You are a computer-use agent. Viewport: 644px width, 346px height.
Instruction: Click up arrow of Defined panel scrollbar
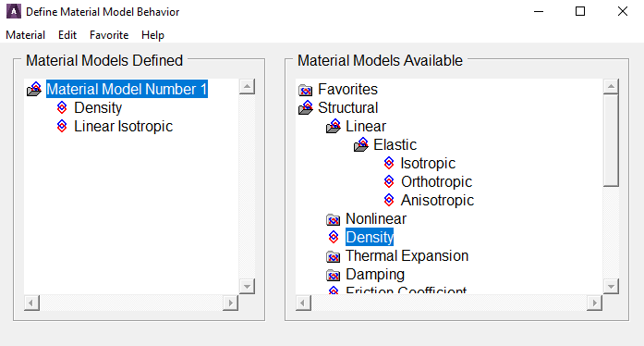click(x=247, y=86)
